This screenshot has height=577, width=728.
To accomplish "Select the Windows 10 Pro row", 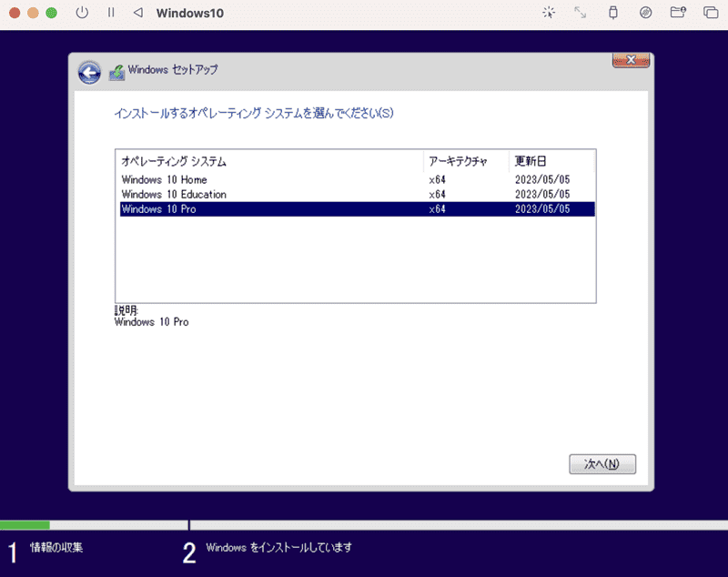I will (357, 209).
